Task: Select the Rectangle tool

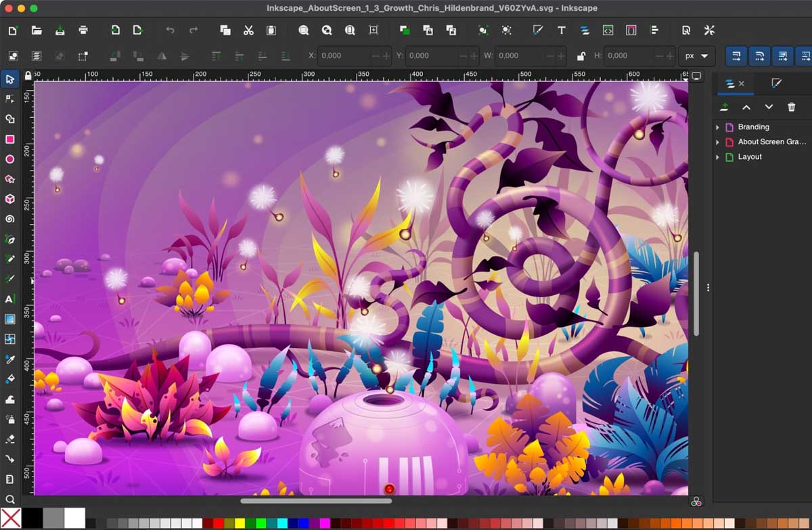Action: click(10, 139)
